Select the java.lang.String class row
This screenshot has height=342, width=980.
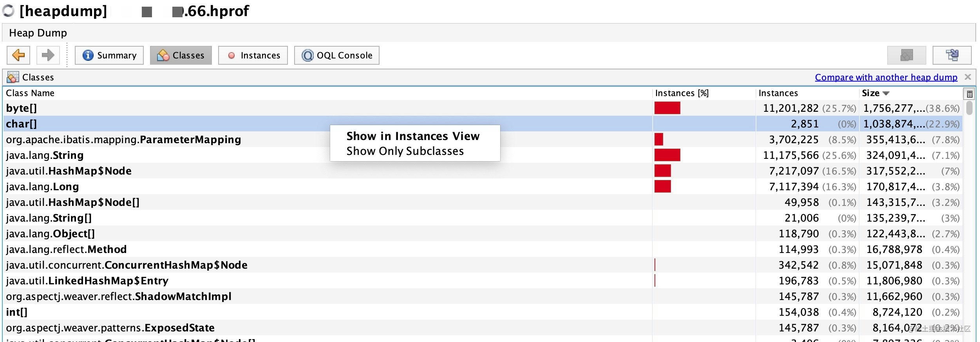[x=483, y=155]
